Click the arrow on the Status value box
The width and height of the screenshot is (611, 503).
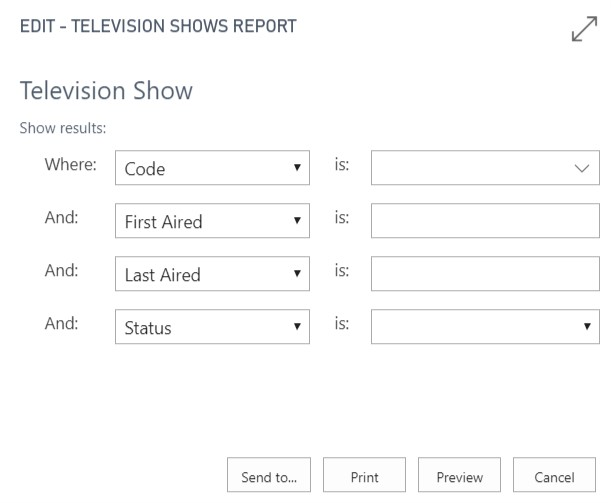point(586,327)
